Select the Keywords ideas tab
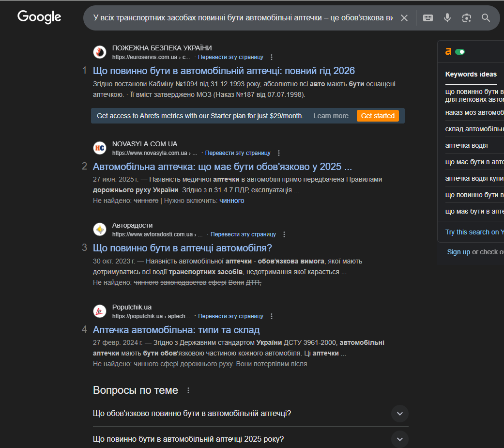 471,74
